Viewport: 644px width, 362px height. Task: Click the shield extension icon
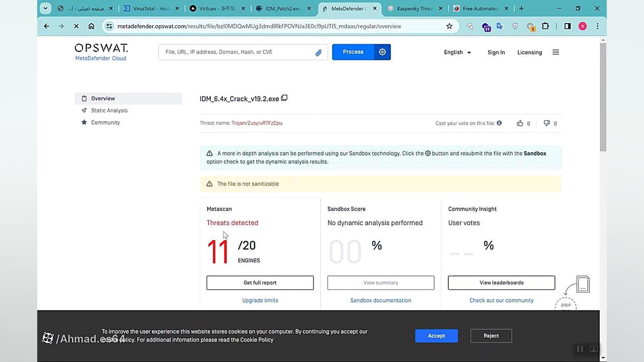pyautogui.click(x=515, y=26)
